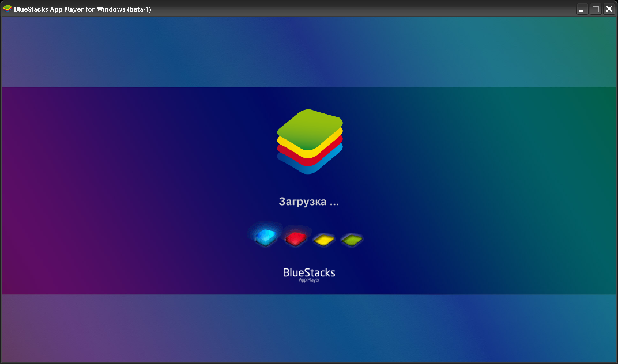Click the BlueStacks wordmark below the tiles
Screen dimensions: 618x364
pyautogui.click(x=308, y=272)
